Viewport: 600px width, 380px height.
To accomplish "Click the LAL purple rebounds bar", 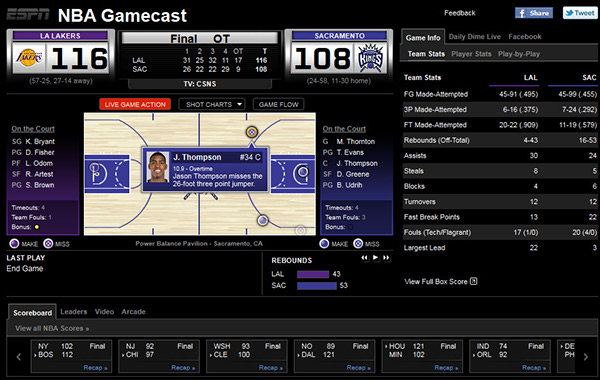I will pyautogui.click(x=313, y=274).
